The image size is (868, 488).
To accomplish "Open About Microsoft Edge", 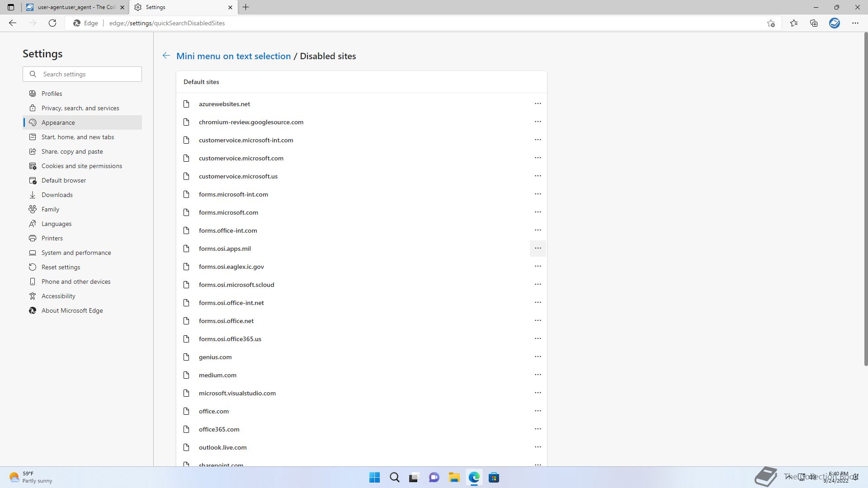I will [82, 310].
